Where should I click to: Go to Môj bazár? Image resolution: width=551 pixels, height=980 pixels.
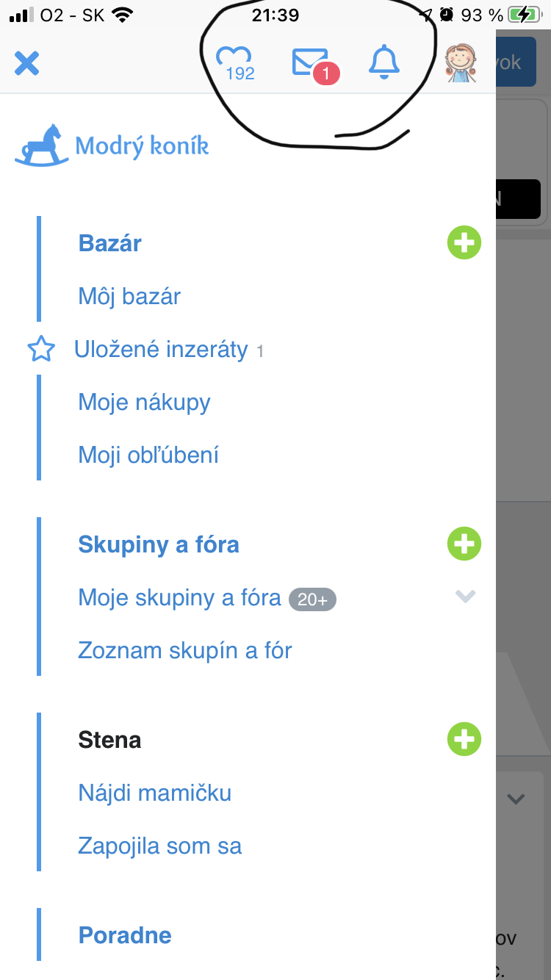click(129, 297)
